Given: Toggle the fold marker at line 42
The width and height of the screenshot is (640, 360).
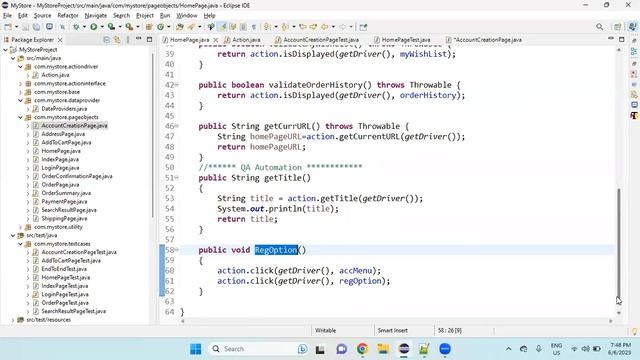Looking at the screenshot, I should pos(177,85).
